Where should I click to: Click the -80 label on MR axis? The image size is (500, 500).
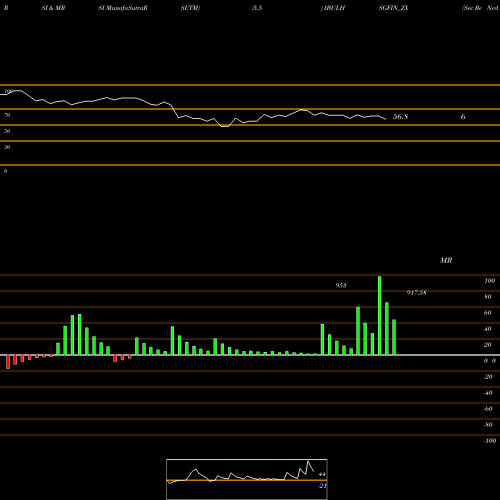coord(488,425)
